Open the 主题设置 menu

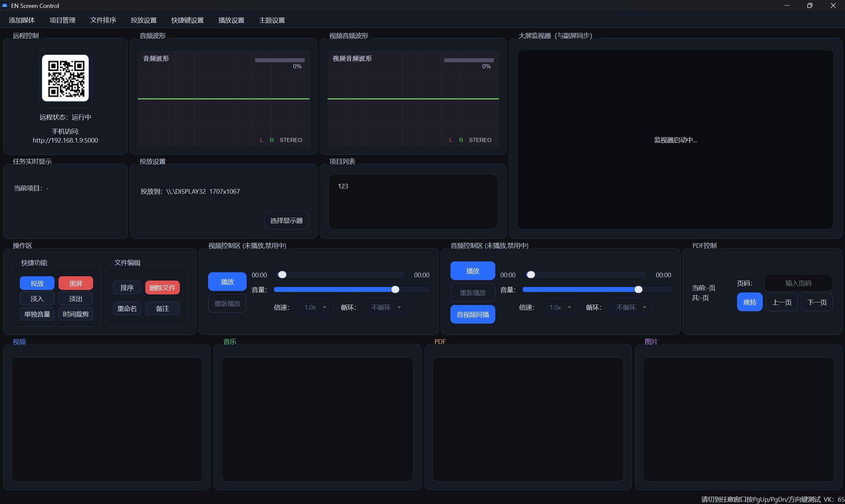click(272, 20)
